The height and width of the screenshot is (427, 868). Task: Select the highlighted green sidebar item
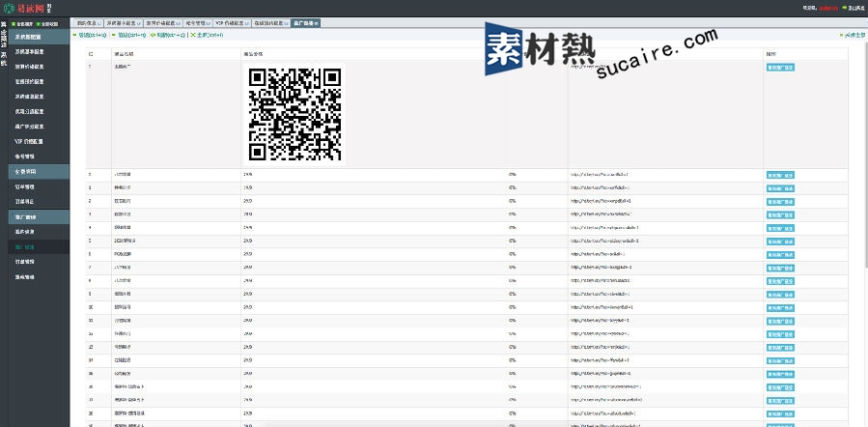tap(39, 246)
